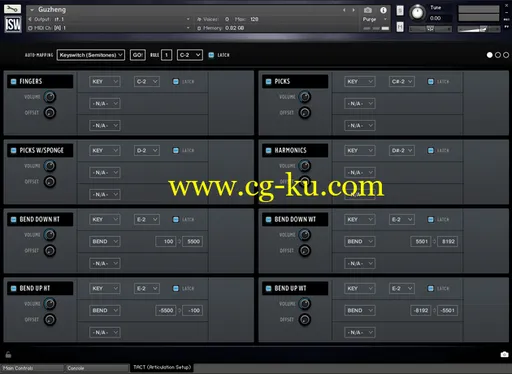
Task: Open the Bend Up WT BEND dropdown
Action: click(x=360, y=310)
